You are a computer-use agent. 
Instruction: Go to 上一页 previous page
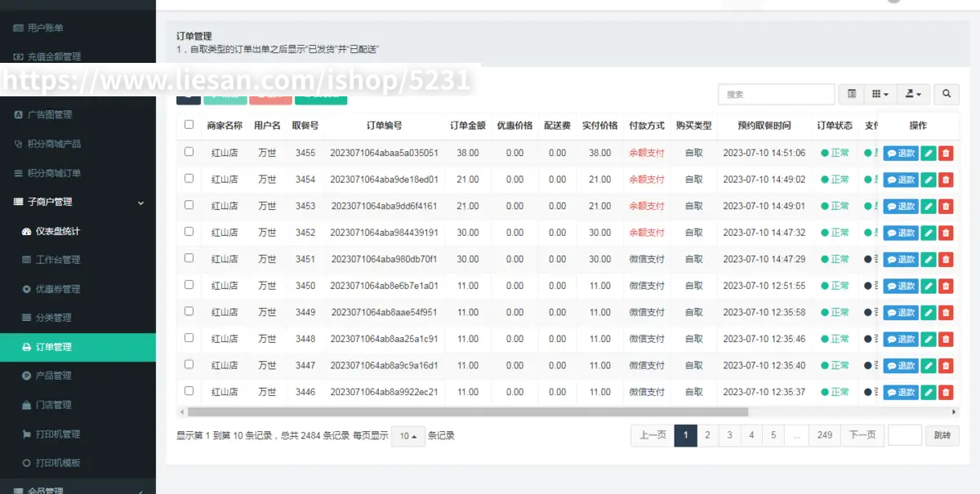tap(653, 435)
